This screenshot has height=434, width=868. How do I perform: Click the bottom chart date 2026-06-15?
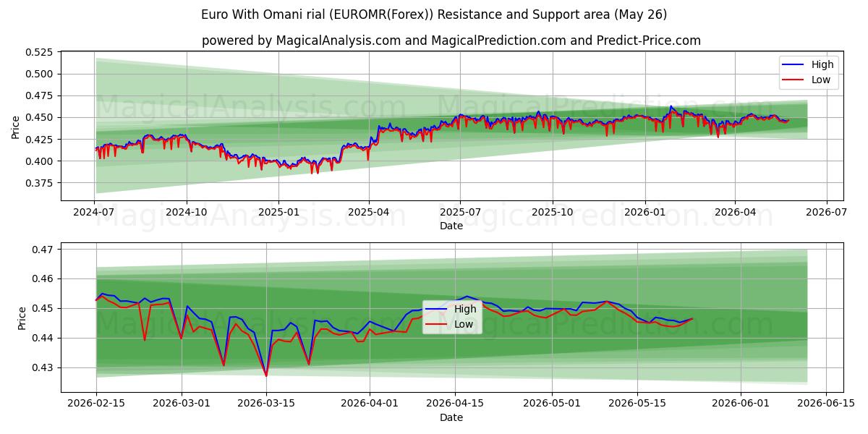[825, 405]
